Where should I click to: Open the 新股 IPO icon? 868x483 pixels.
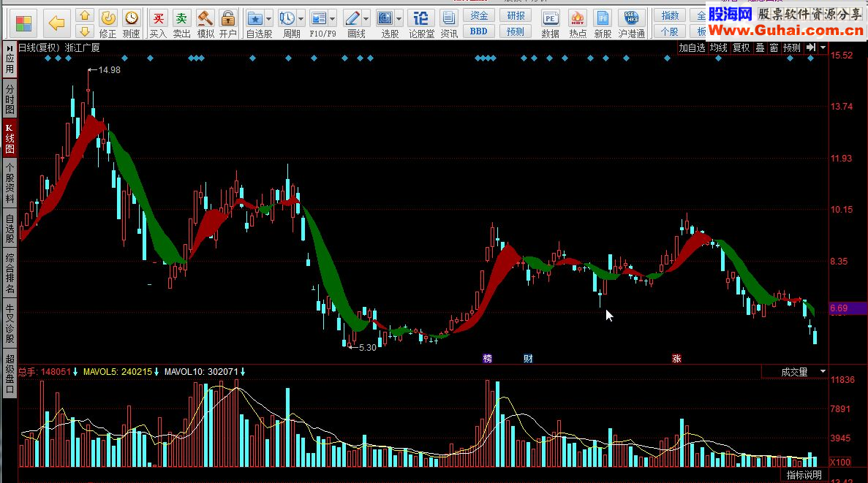tap(603, 24)
